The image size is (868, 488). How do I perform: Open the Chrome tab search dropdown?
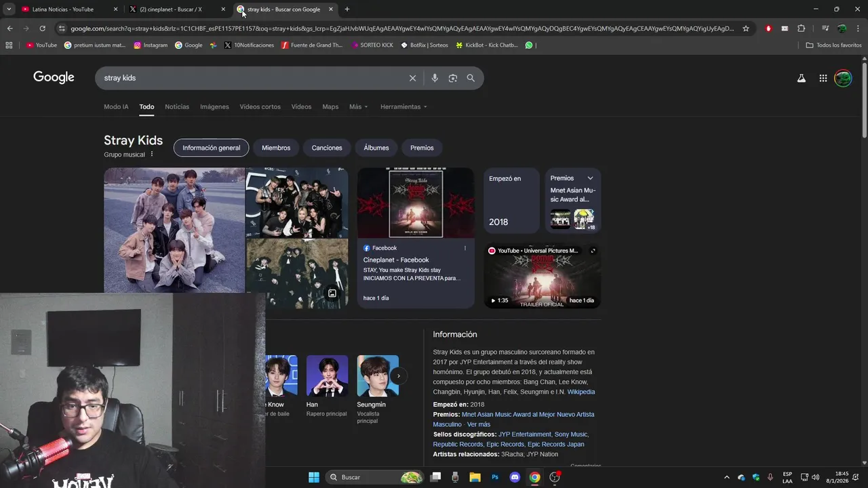click(9, 9)
